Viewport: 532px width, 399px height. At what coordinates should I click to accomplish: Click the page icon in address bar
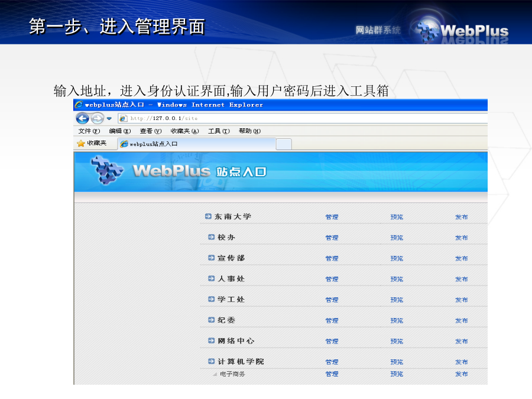coord(123,118)
